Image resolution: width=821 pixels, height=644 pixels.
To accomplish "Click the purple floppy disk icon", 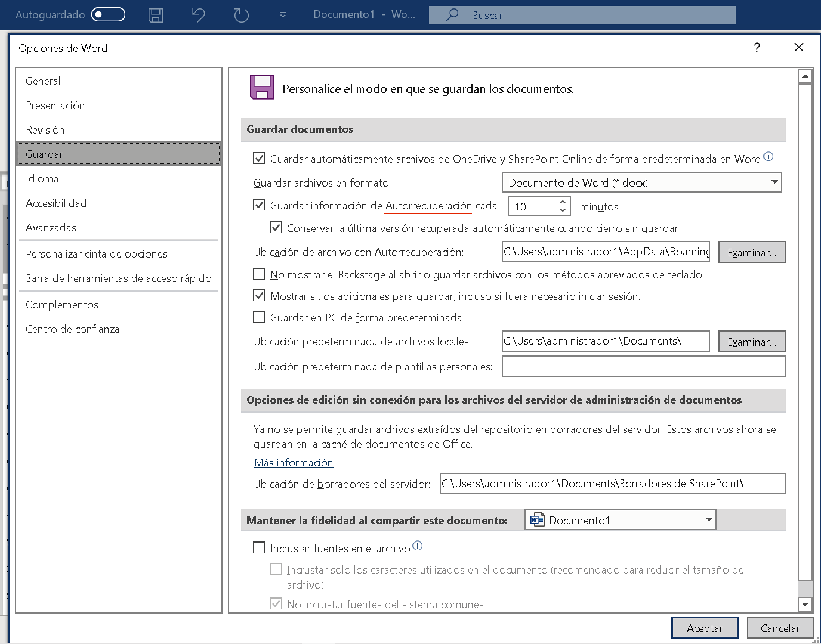I will 262,87.
